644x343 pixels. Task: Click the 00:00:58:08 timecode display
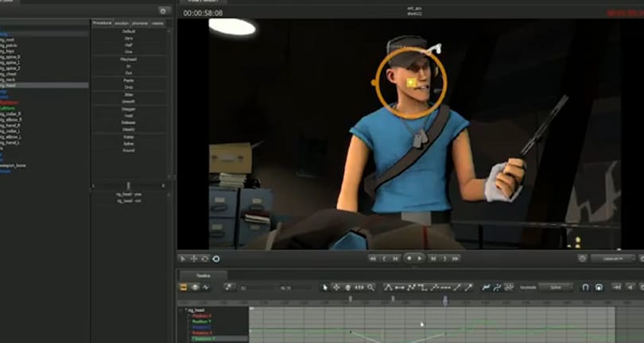(x=203, y=13)
